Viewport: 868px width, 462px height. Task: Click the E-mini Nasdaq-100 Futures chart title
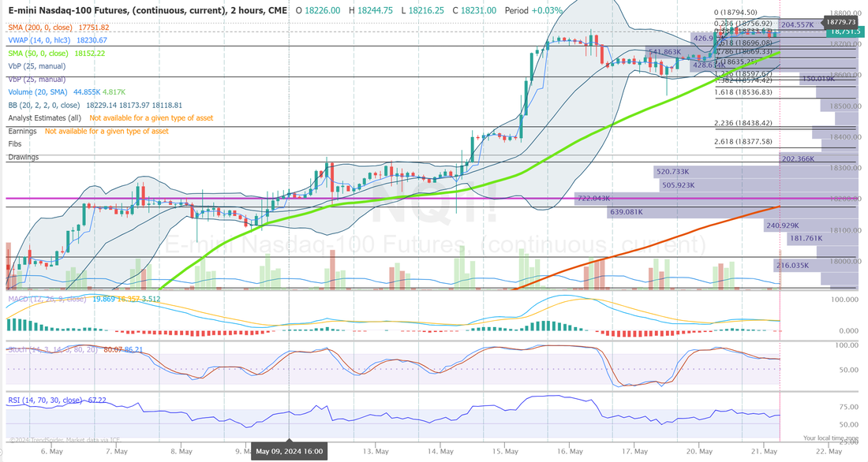coord(148,10)
